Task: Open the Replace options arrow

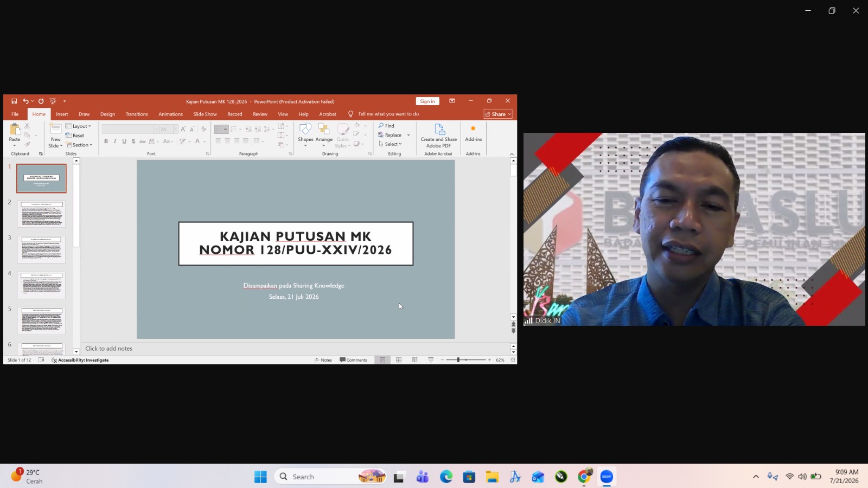Action: click(409, 135)
